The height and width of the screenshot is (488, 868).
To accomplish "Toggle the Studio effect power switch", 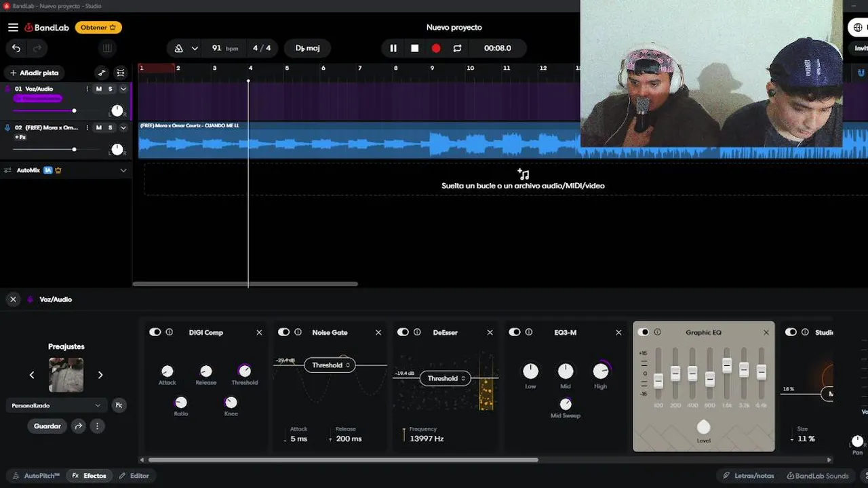I will point(791,332).
